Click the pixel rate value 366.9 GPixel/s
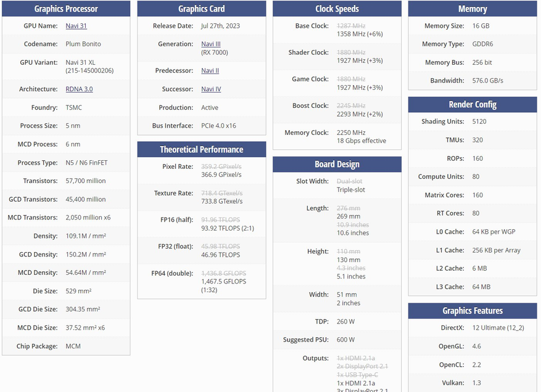This screenshot has width=541, height=392. click(x=221, y=175)
